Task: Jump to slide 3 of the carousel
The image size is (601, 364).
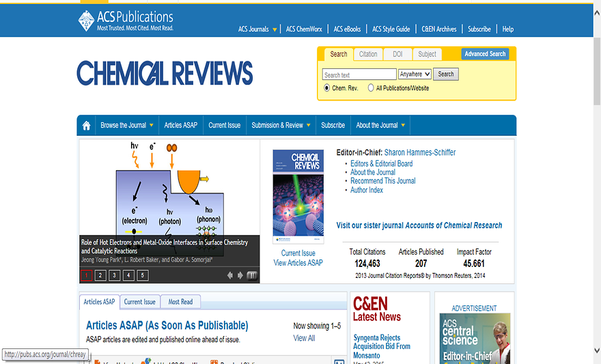Action: tap(114, 275)
